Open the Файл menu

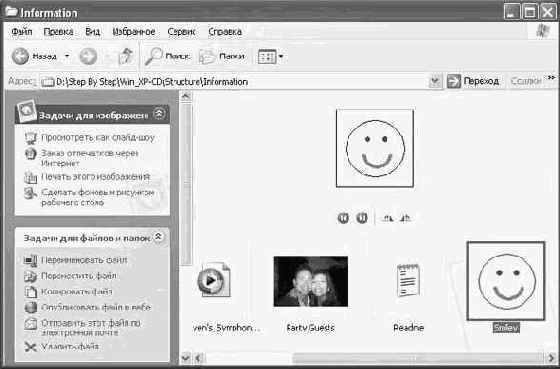[x=22, y=31]
